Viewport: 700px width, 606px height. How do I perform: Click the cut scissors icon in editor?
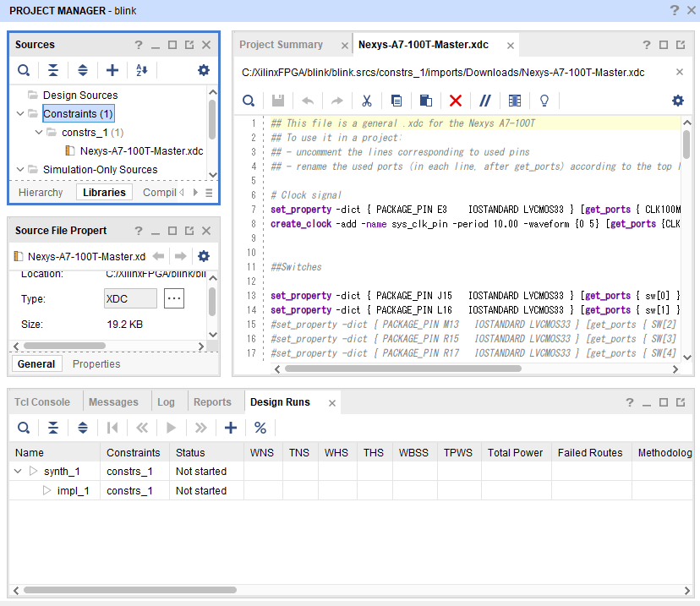pos(367,101)
